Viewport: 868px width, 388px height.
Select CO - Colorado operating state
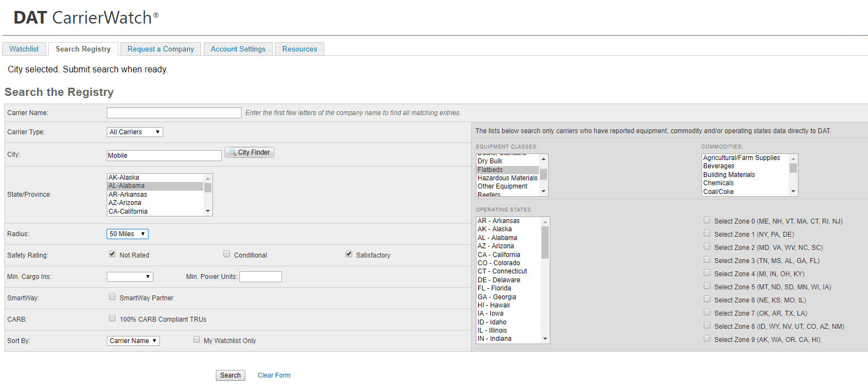(x=509, y=263)
